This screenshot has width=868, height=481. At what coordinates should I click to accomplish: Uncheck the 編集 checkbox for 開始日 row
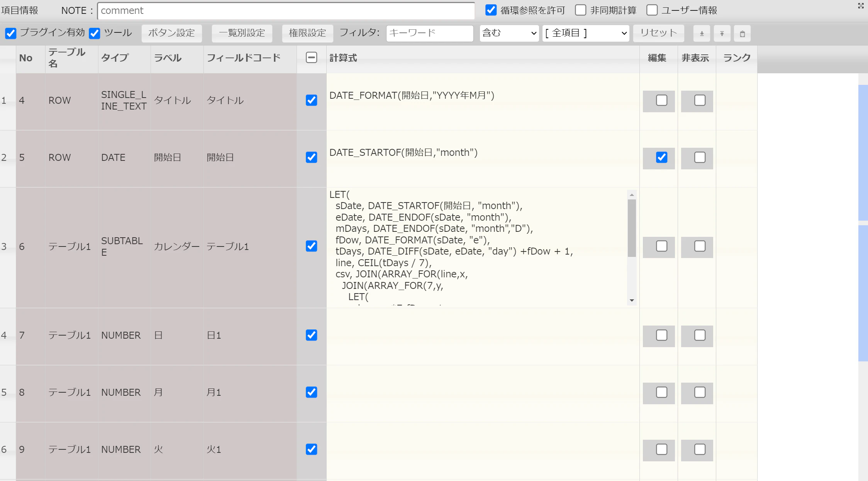[x=662, y=157]
